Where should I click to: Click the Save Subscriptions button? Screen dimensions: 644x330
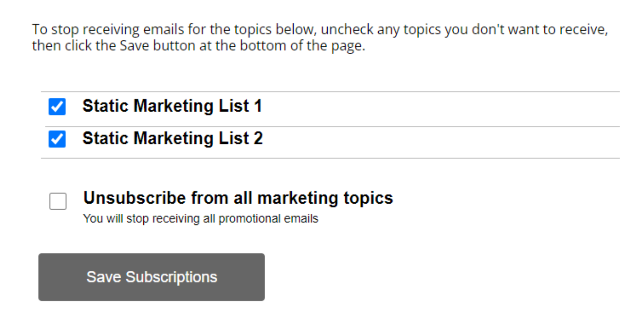pyautogui.click(x=151, y=277)
